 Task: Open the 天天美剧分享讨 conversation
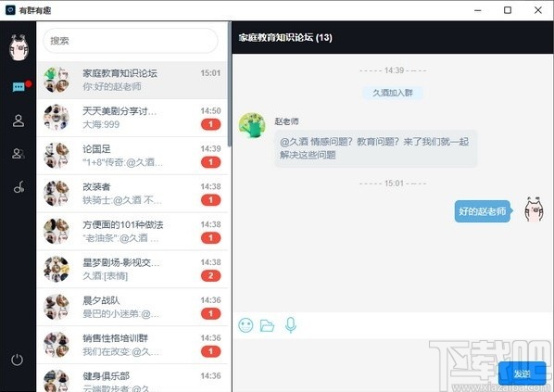click(x=132, y=118)
